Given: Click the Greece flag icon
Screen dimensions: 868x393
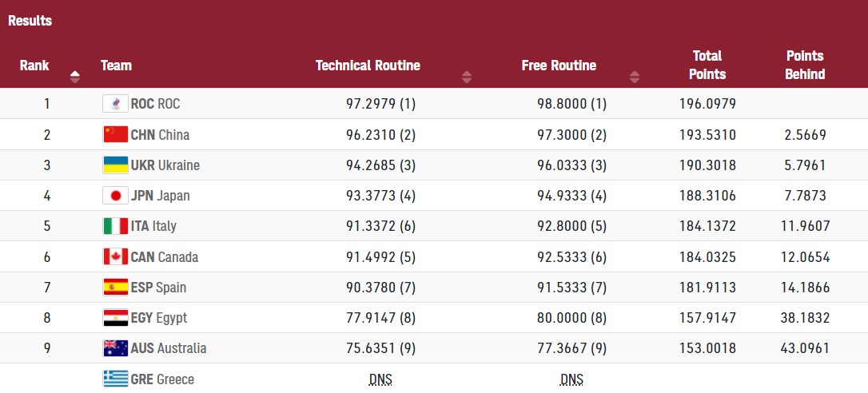Looking at the screenshot, I should (x=116, y=379).
